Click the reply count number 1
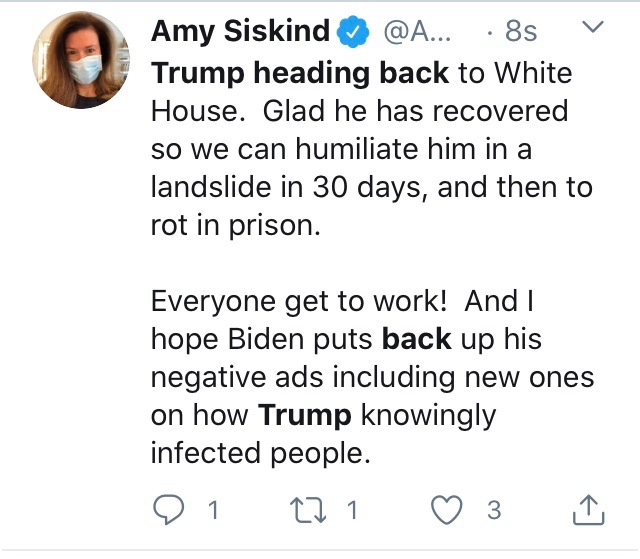 tap(213, 510)
